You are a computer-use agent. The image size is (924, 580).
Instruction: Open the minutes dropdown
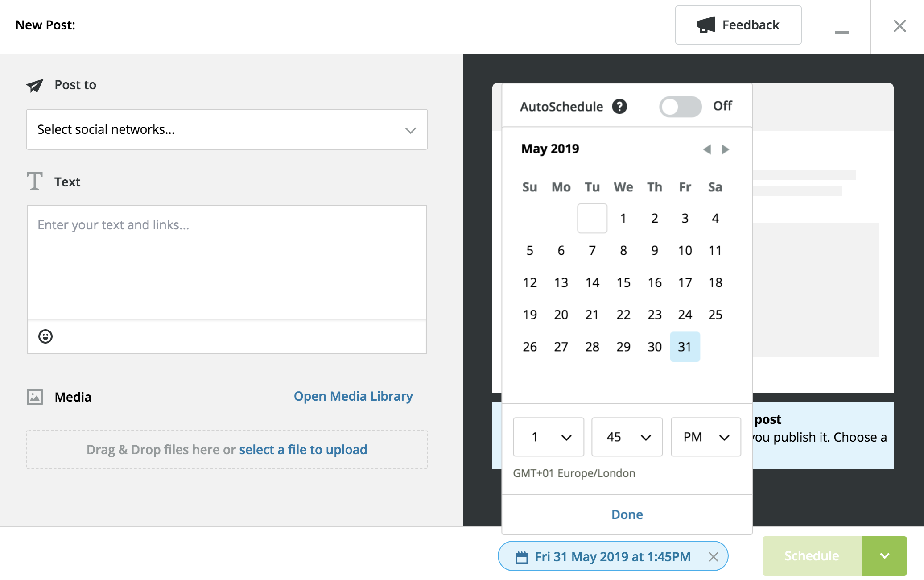(x=627, y=437)
